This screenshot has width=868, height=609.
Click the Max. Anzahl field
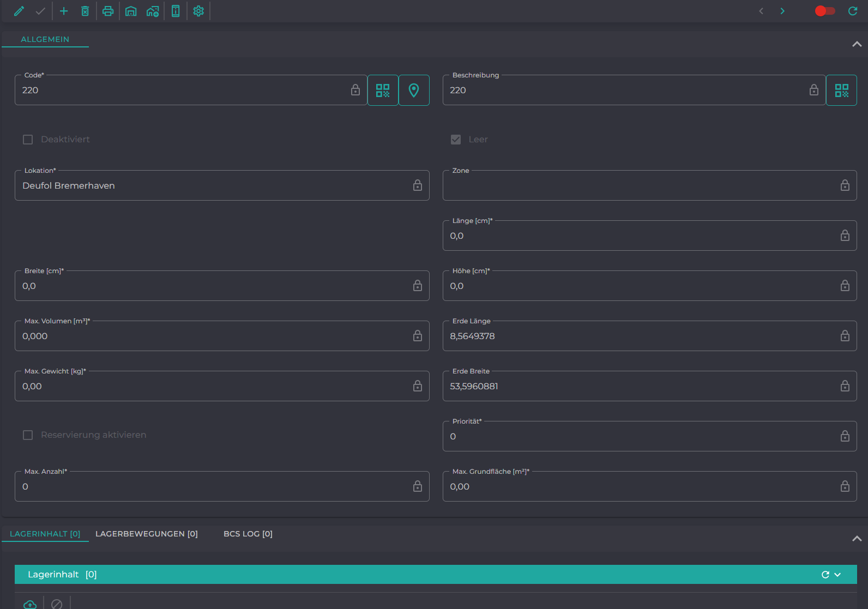click(222, 486)
